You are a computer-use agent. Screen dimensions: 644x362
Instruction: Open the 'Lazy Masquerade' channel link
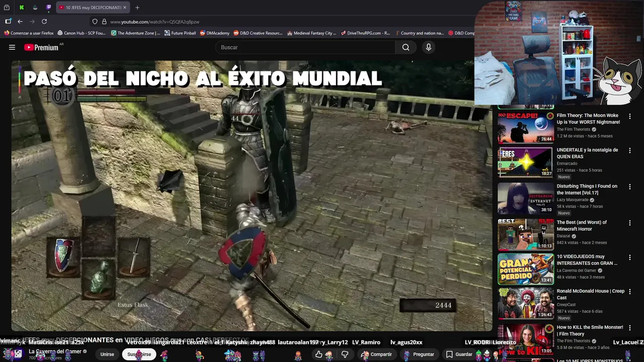tap(572, 200)
